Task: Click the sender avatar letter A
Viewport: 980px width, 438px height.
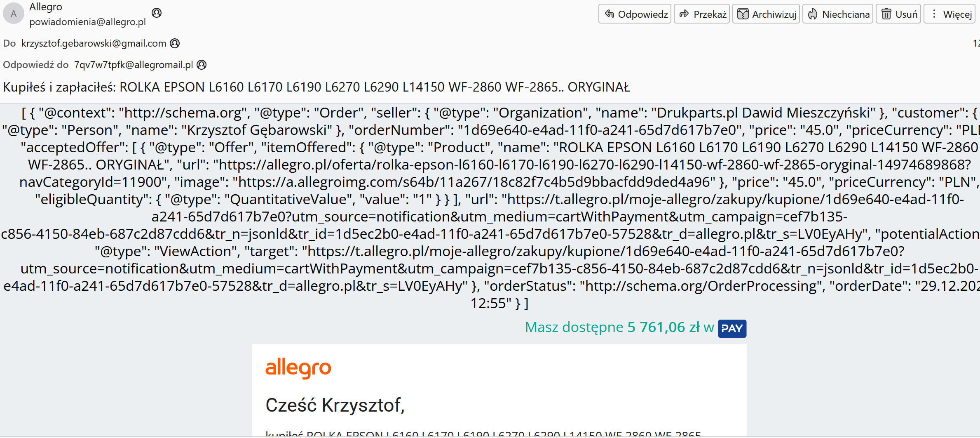Action: coord(14,14)
